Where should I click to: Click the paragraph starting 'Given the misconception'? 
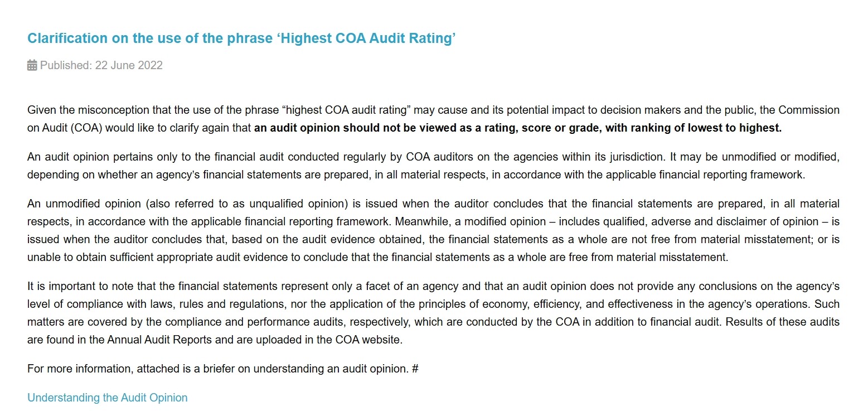433,119
